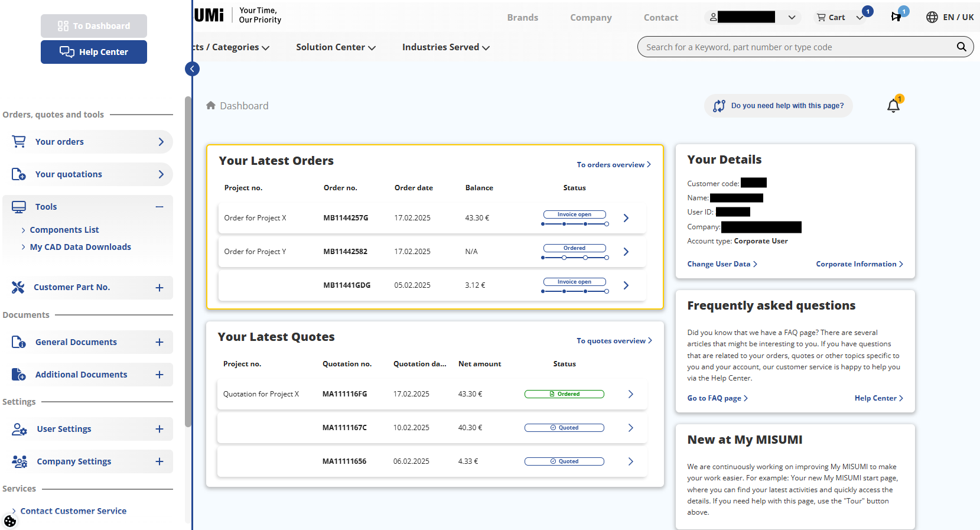This screenshot has width=980, height=530.
Task: Click the Help Center button
Action: [94, 52]
